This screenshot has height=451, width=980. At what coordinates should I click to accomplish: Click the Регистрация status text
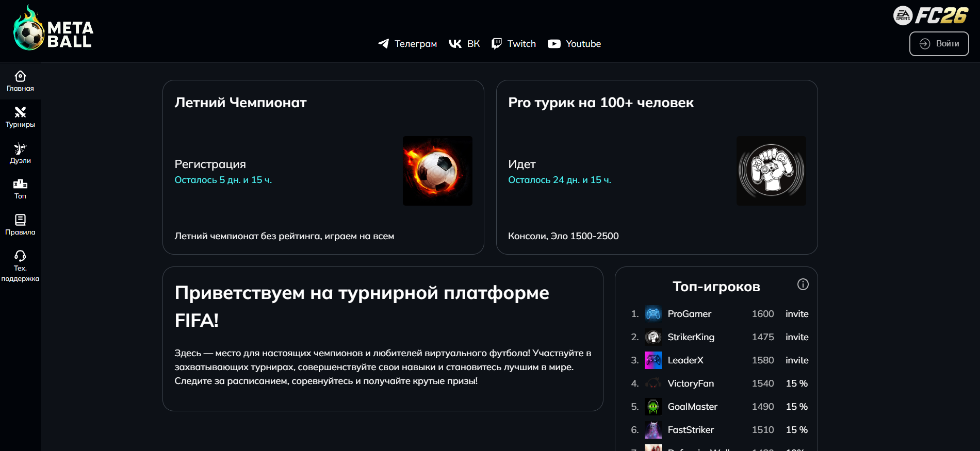[x=210, y=164]
